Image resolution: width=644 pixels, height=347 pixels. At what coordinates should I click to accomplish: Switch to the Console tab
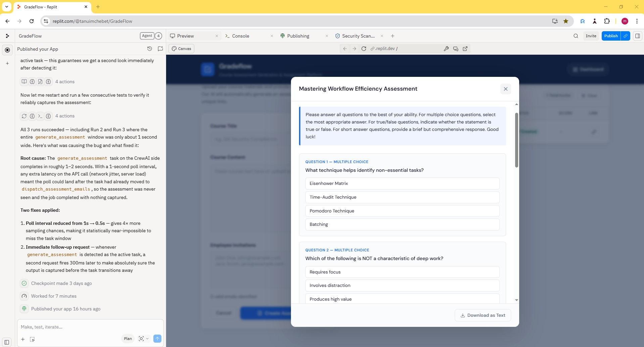pyautogui.click(x=241, y=36)
